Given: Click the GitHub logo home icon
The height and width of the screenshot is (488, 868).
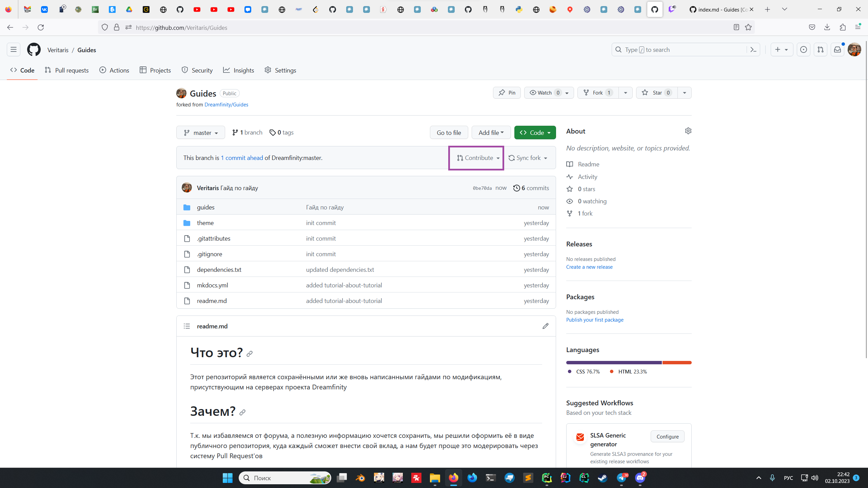Looking at the screenshot, I should tap(34, 50).
